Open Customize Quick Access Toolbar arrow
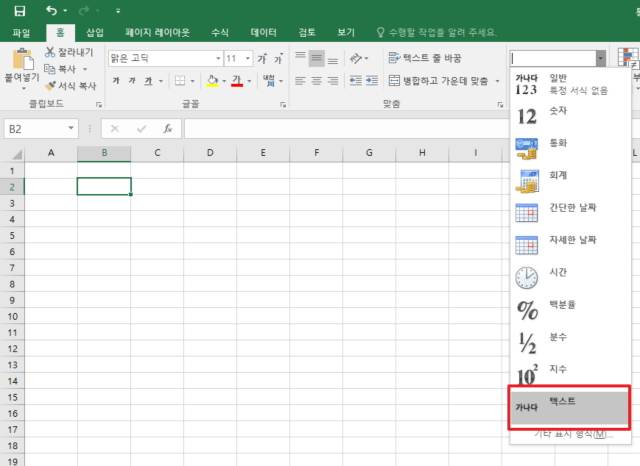640x466 pixels. tap(118, 11)
